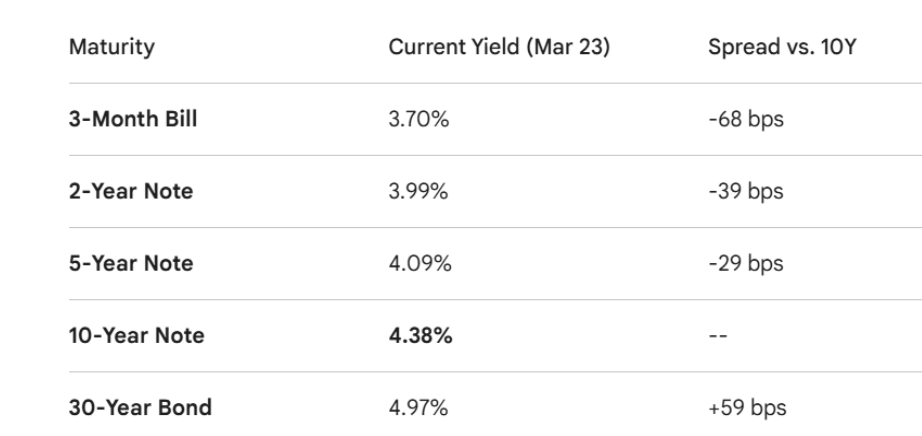Viewport: 922px width, 436px height.
Task: Click the 3.99% yield value
Action: point(418,191)
